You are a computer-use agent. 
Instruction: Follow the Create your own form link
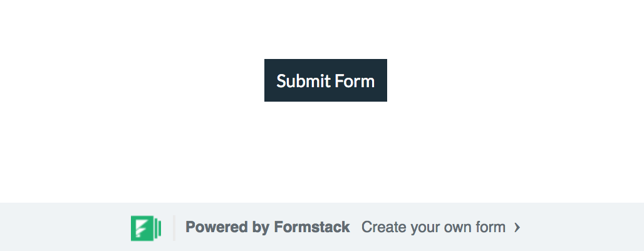click(x=433, y=227)
